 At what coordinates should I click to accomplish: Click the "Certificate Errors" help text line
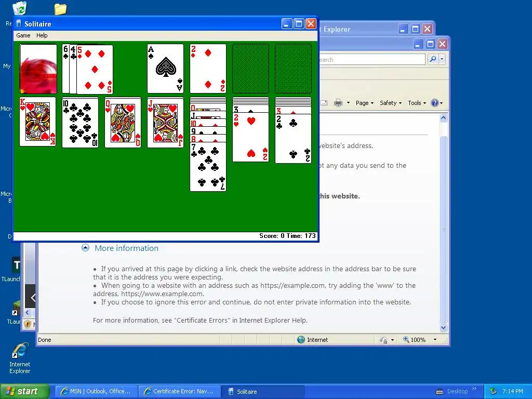coord(200,320)
